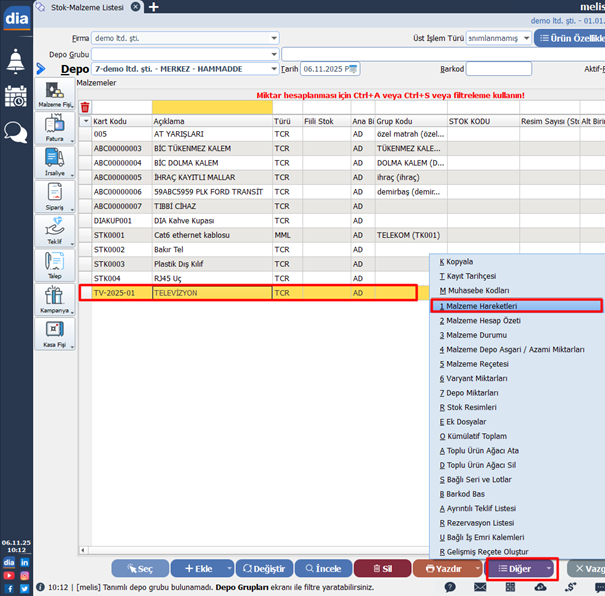Open the Üst İşlem Türü dropdown
This screenshot has height=596, width=605.
526,39
